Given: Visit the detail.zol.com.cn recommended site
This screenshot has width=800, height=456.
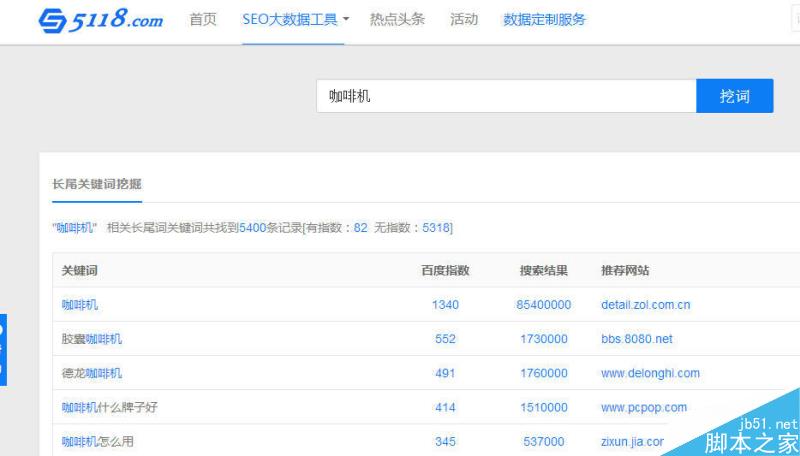Looking at the screenshot, I should [645, 305].
